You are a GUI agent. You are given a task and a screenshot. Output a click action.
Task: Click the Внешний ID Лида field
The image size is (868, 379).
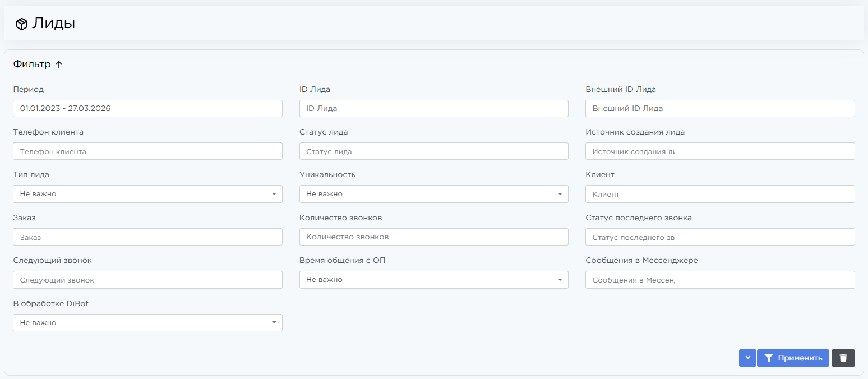(x=719, y=108)
